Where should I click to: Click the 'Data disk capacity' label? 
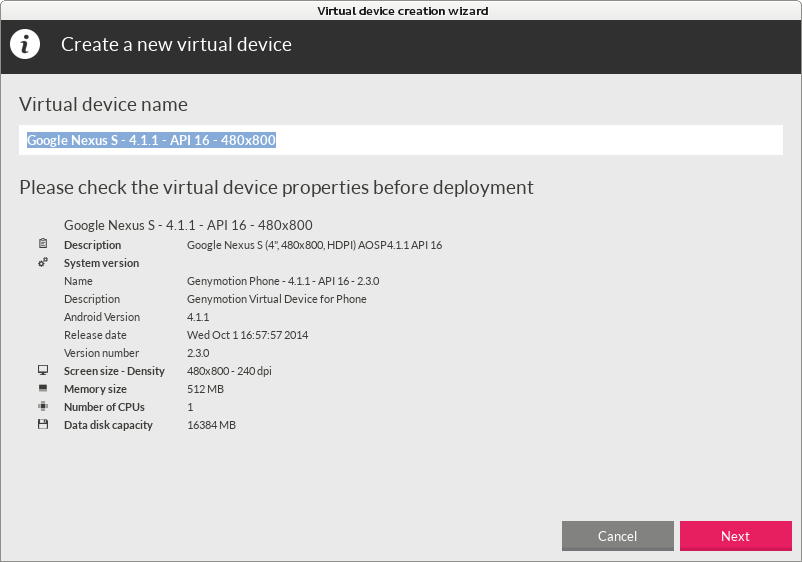coord(108,425)
